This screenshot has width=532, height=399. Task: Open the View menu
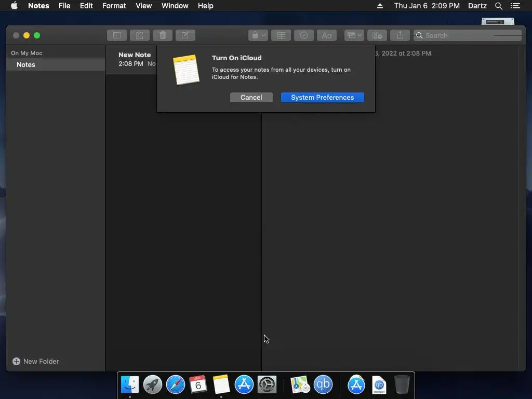(x=143, y=6)
